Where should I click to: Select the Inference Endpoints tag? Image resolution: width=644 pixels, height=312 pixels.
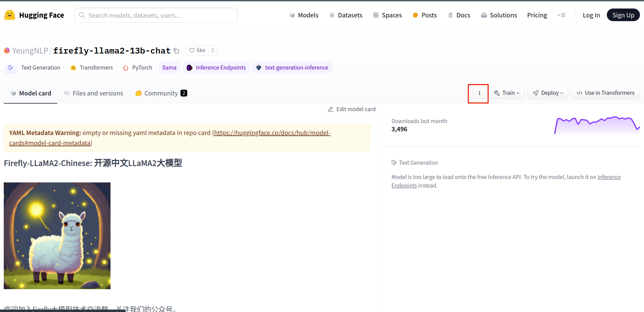(216, 68)
